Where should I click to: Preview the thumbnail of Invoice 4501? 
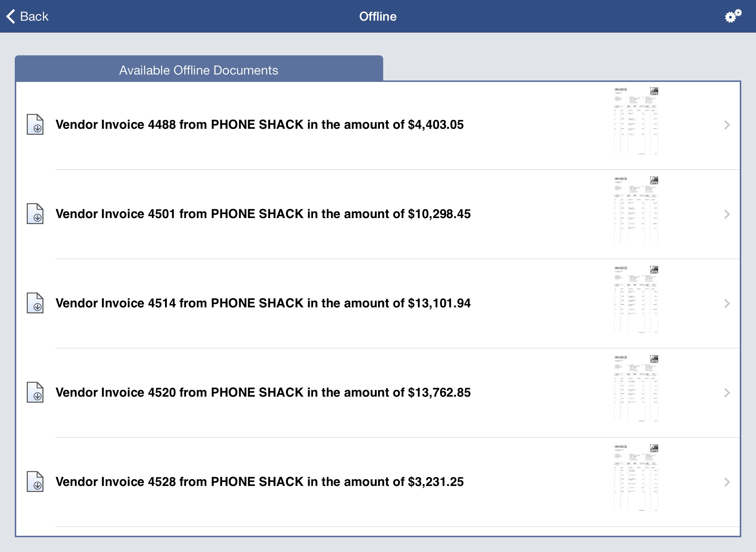click(636, 210)
